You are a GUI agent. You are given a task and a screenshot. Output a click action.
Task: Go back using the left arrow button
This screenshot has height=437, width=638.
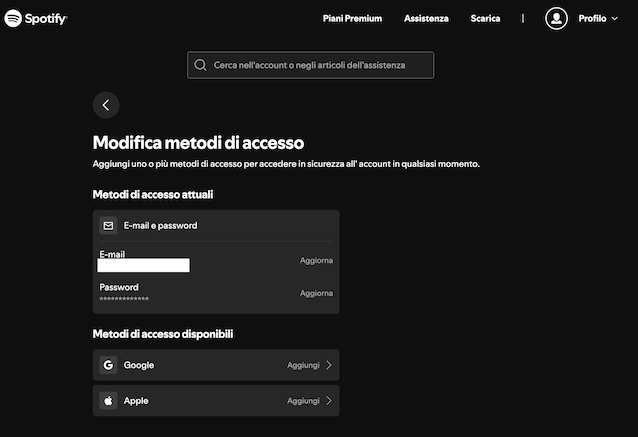click(106, 105)
